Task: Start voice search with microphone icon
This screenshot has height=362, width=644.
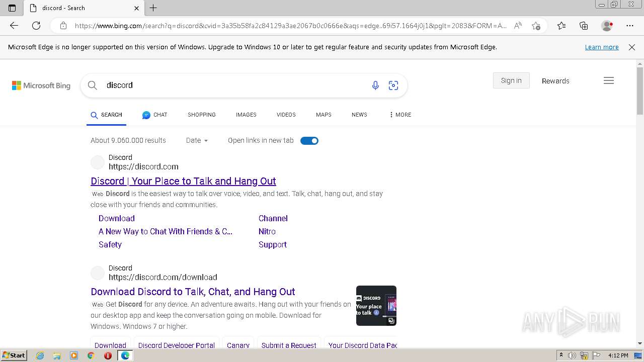Action: (x=375, y=85)
